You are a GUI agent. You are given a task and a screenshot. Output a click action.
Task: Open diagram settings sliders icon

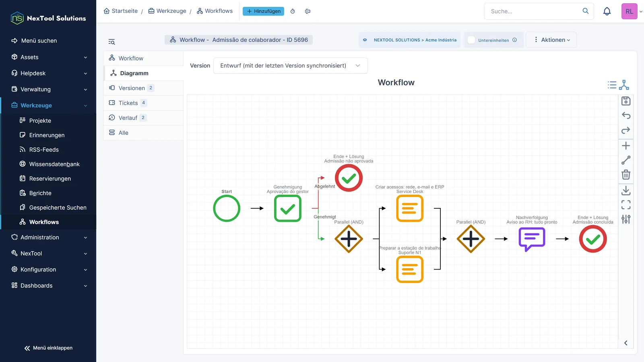[626, 219]
